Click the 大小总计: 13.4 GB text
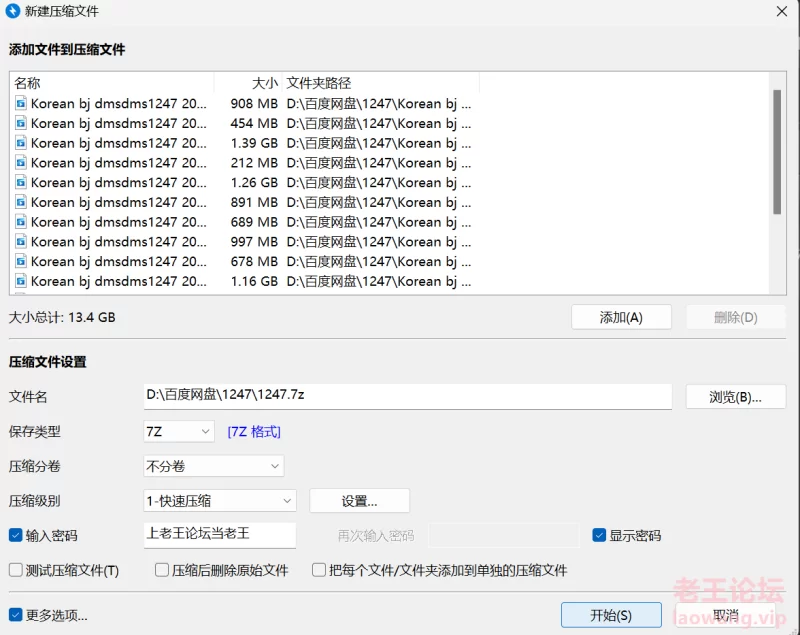 tap(62, 317)
